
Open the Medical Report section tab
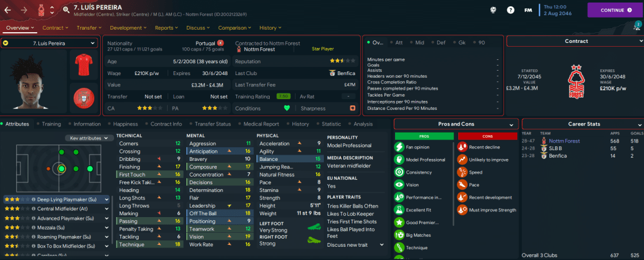pos(261,124)
